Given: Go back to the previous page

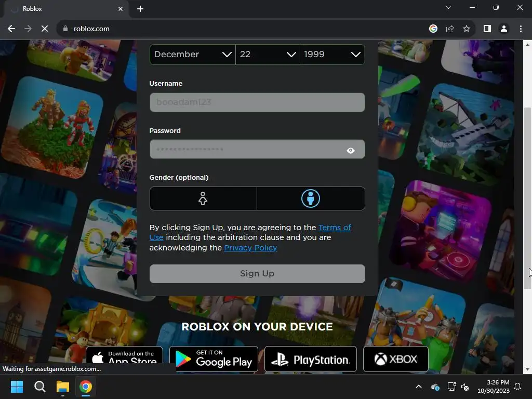Looking at the screenshot, I should (11, 29).
